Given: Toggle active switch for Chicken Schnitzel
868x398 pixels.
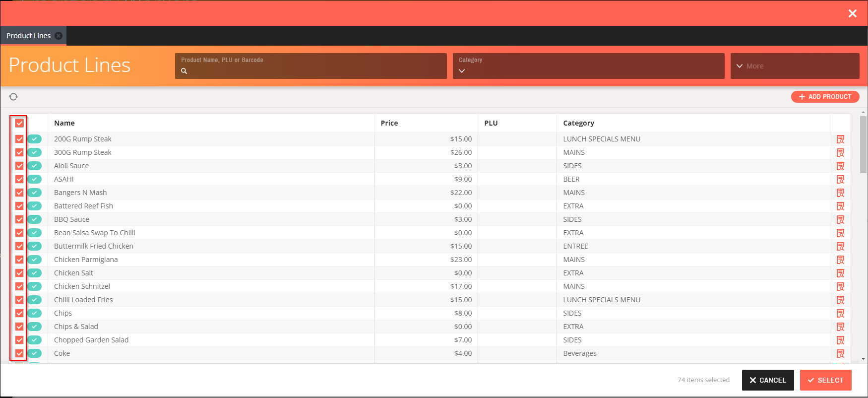Looking at the screenshot, I should pyautogui.click(x=34, y=286).
